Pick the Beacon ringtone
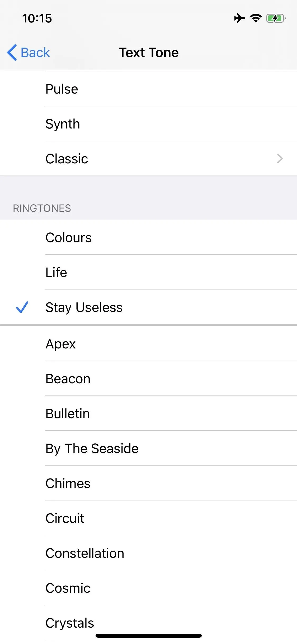This screenshot has height=644, width=297. [x=148, y=379]
